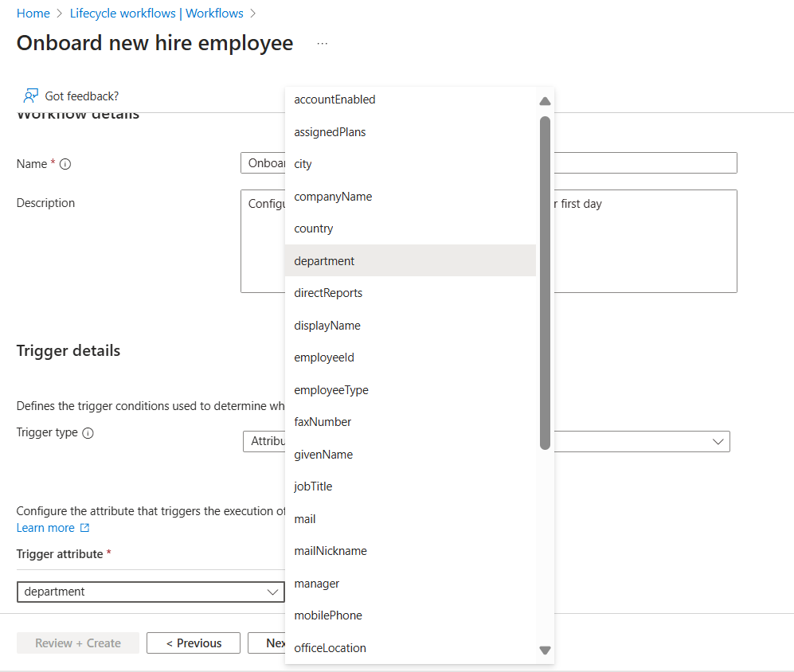Choose mailNickname from the attribute list
794x672 pixels.
tap(410, 551)
